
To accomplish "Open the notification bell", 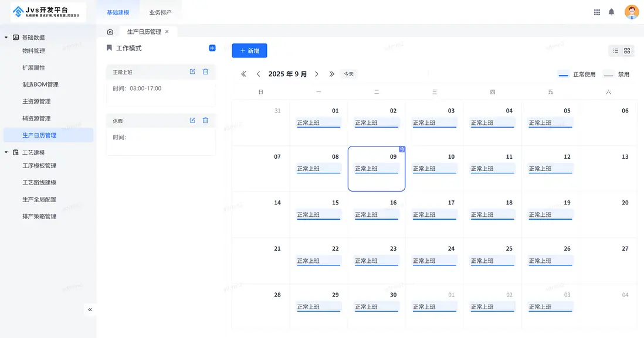I will (x=611, y=12).
